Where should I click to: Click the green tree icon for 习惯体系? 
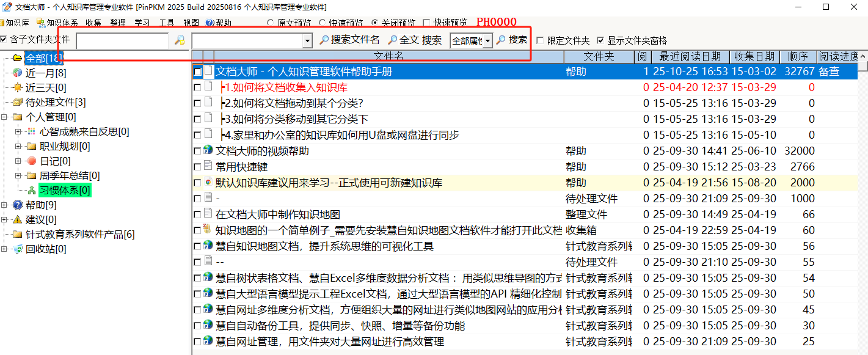(x=32, y=191)
